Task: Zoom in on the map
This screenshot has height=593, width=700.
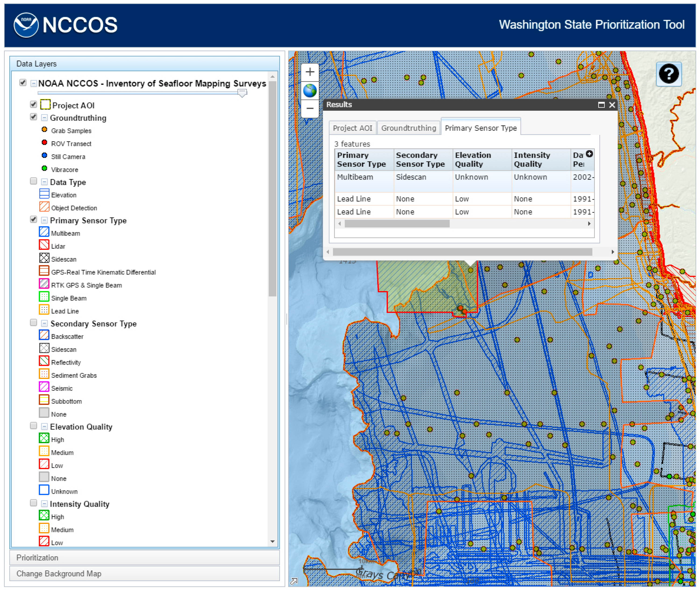Action: point(310,72)
